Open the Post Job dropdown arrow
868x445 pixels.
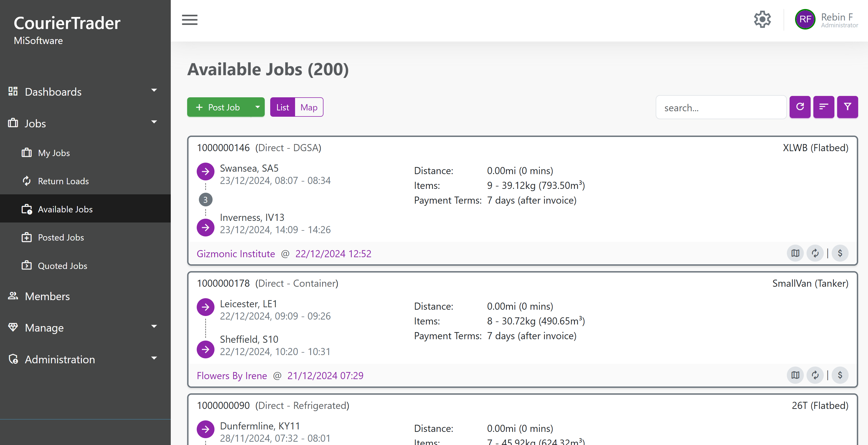point(257,107)
